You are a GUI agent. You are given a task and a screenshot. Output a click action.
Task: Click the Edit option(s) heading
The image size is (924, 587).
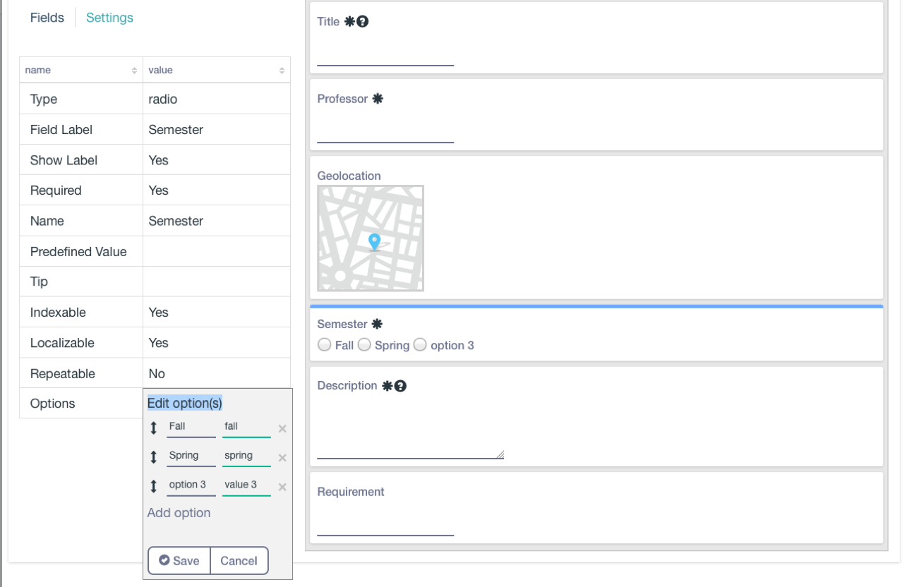185,403
